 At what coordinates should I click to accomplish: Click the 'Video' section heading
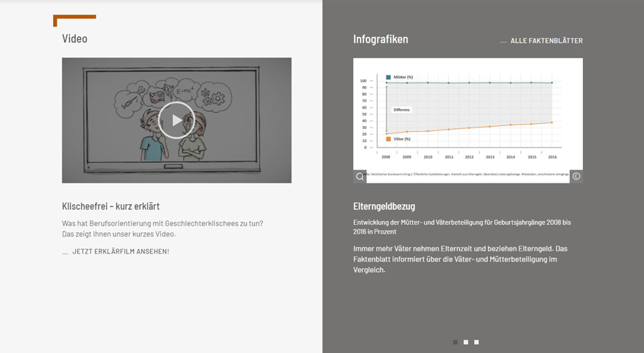click(74, 38)
